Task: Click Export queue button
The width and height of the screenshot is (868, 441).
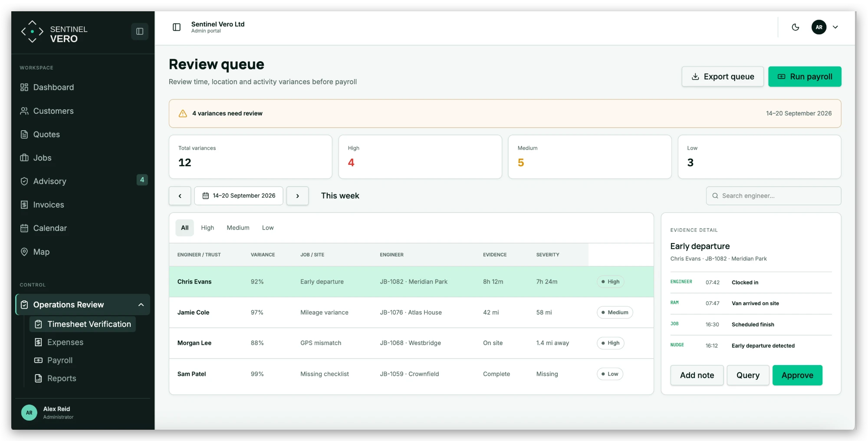Action: click(x=722, y=76)
